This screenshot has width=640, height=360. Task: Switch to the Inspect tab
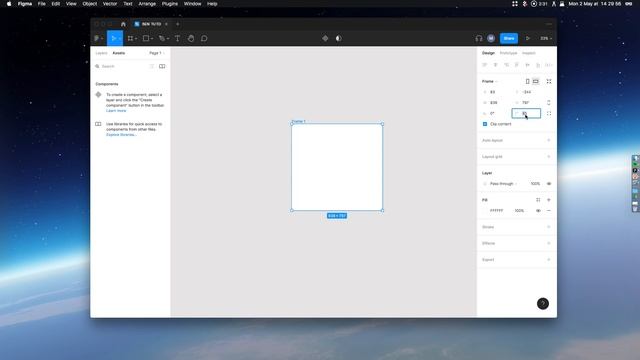pyautogui.click(x=529, y=53)
